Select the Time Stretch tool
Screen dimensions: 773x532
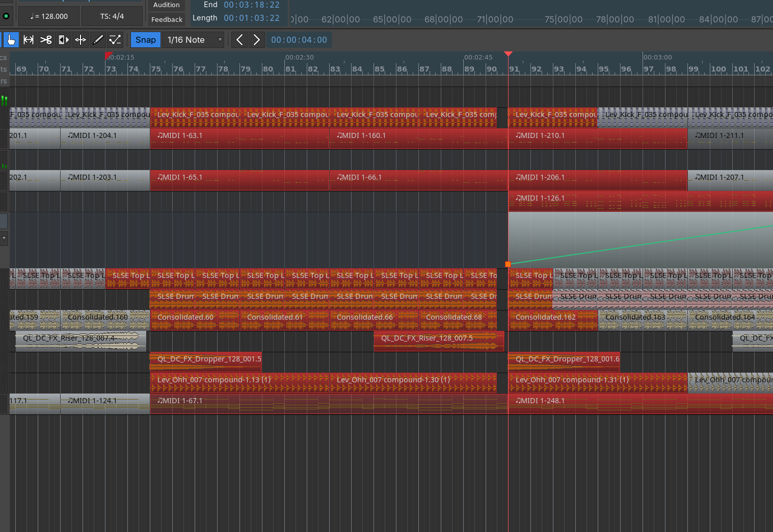tap(81, 40)
